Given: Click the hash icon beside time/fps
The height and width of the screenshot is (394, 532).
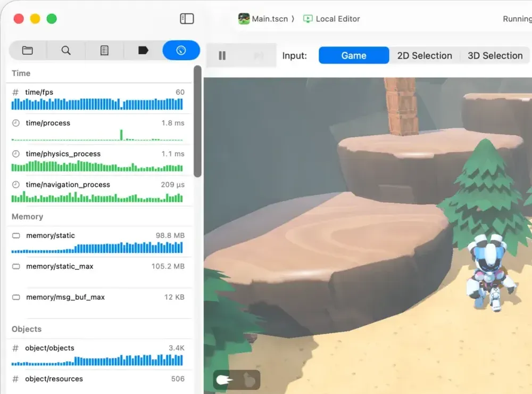Looking at the screenshot, I should [15, 92].
